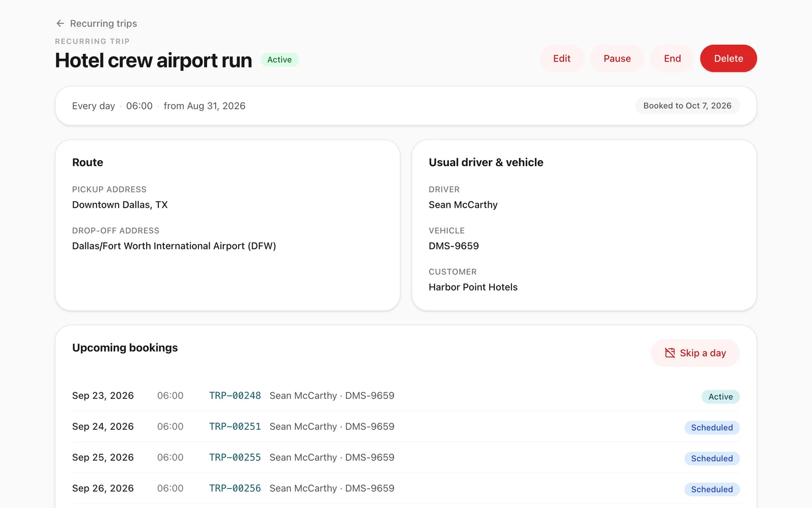Delete the recurring trip

pyautogui.click(x=728, y=58)
